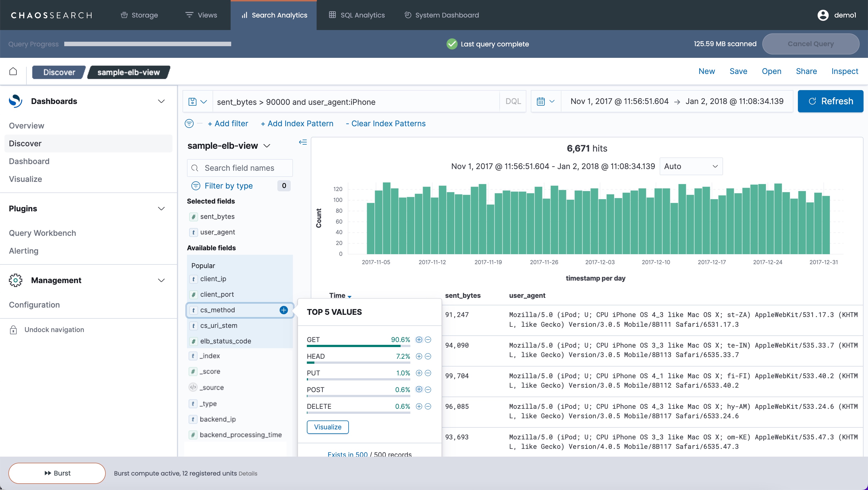This screenshot has height=490, width=868.
Task: Click the HEAD percentage bar
Action: click(358, 363)
